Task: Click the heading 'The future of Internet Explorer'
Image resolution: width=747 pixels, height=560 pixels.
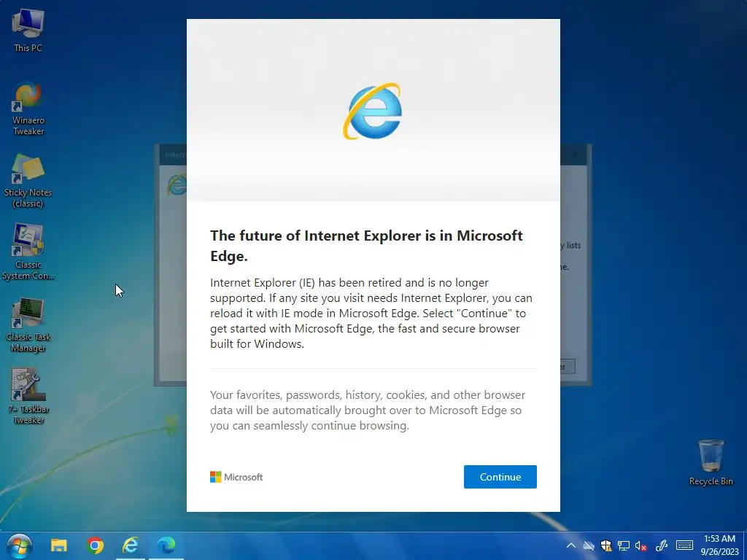Action: click(x=366, y=246)
